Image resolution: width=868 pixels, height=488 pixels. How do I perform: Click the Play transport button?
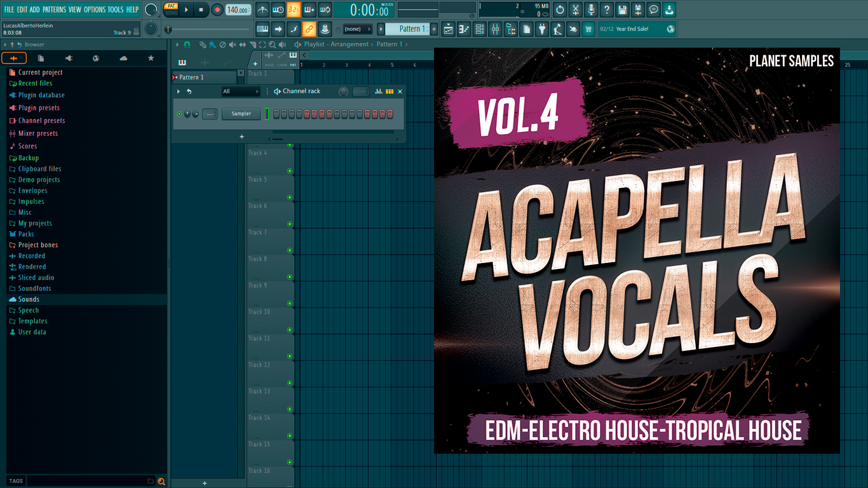[186, 10]
